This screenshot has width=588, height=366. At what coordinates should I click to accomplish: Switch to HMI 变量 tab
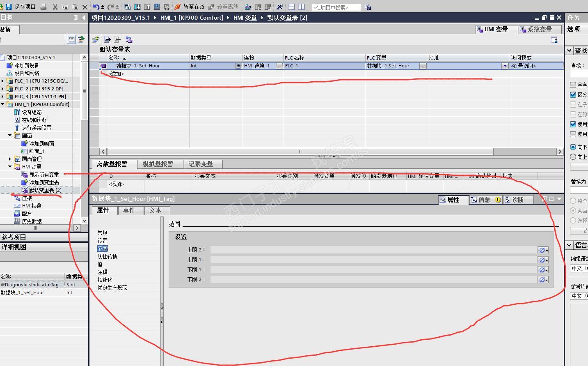[x=496, y=29]
